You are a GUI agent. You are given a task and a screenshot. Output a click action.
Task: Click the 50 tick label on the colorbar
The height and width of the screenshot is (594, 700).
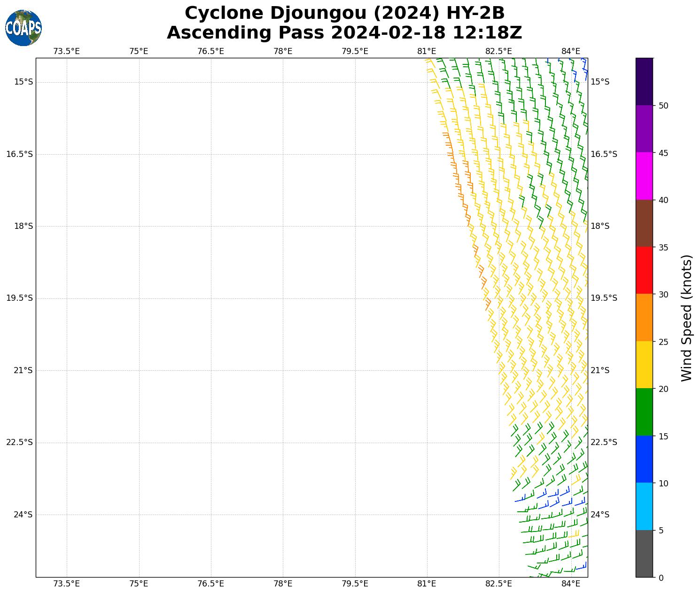(663, 106)
